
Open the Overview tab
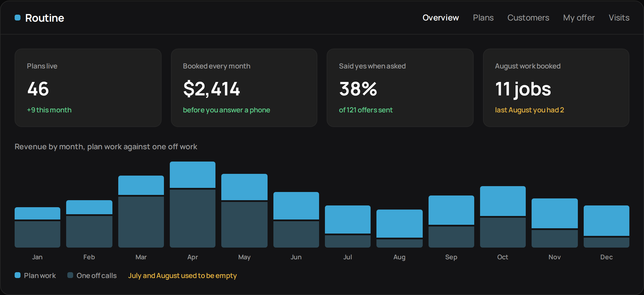click(x=441, y=18)
